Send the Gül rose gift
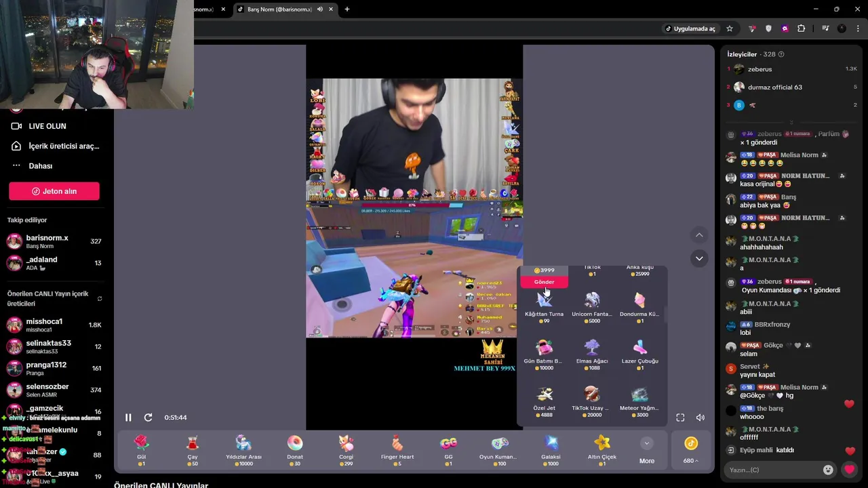 coord(141,451)
